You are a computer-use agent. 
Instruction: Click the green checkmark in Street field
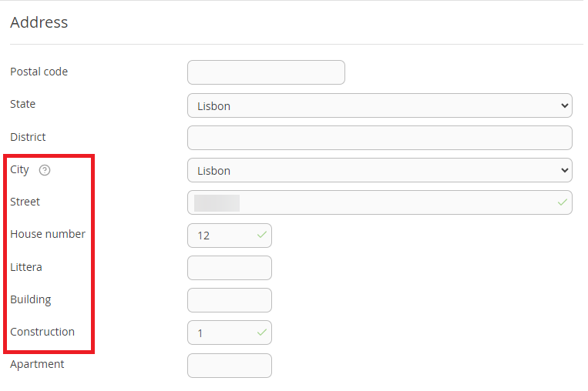[x=562, y=202]
